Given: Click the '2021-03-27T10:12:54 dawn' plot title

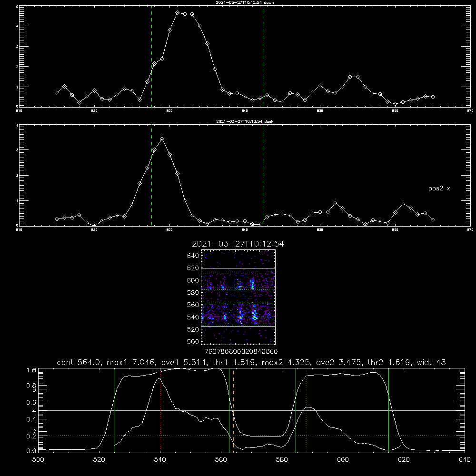Looking at the screenshot, I should pyautogui.click(x=245, y=2).
